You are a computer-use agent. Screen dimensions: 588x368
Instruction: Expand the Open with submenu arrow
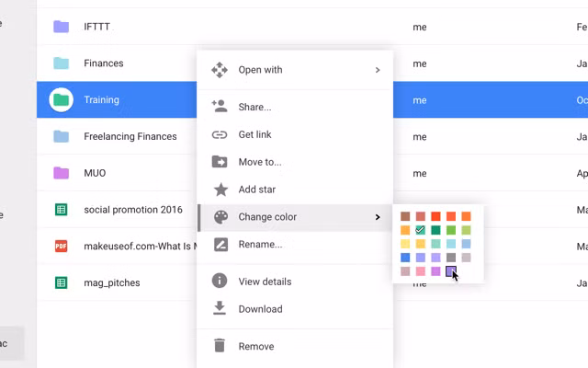point(377,70)
